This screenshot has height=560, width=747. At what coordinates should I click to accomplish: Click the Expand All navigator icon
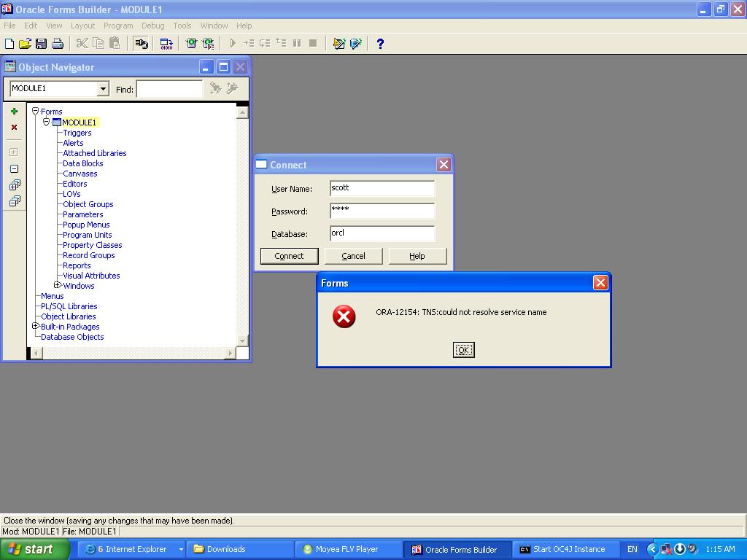click(15, 185)
